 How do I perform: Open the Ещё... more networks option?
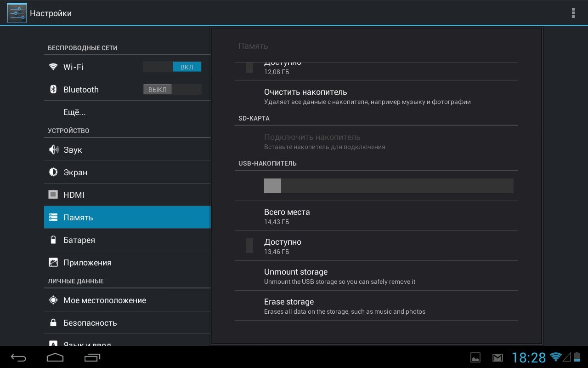[74, 112]
